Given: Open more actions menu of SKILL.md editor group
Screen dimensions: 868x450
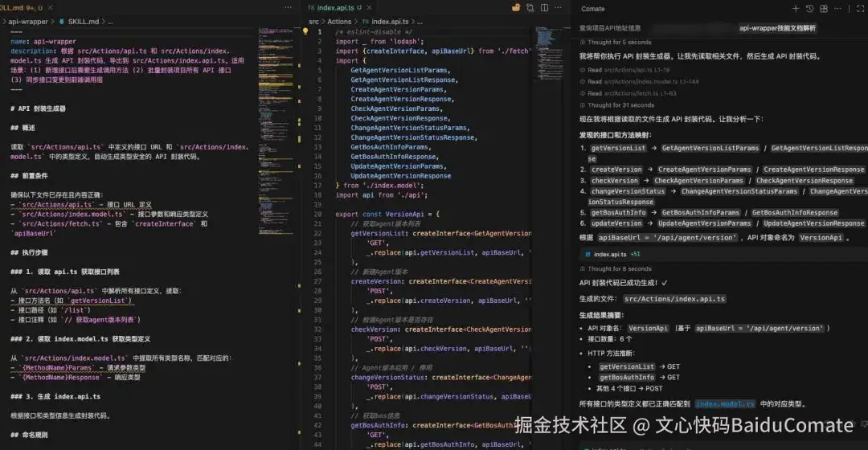Looking at the screenshot, I should point(288,8).
